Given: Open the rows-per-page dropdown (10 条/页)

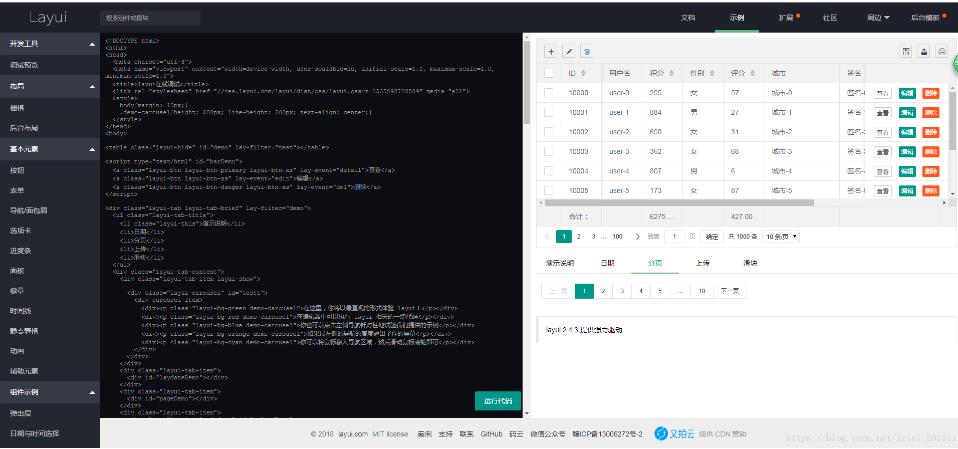Looking at the screenshot, I should click(x=781, y=236).
